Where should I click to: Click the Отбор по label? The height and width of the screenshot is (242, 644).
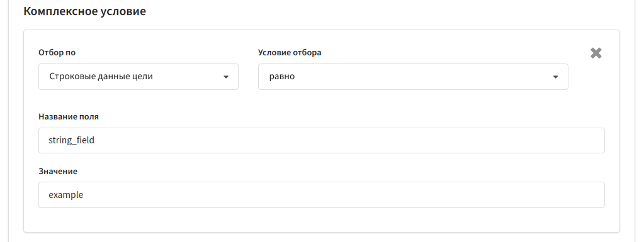tap(57, 53)
